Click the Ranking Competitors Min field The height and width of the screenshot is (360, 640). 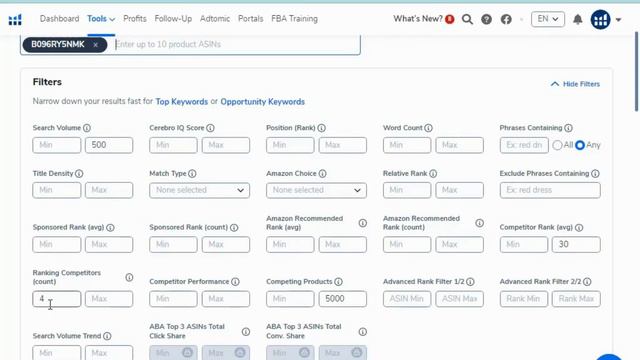(57, 299)
